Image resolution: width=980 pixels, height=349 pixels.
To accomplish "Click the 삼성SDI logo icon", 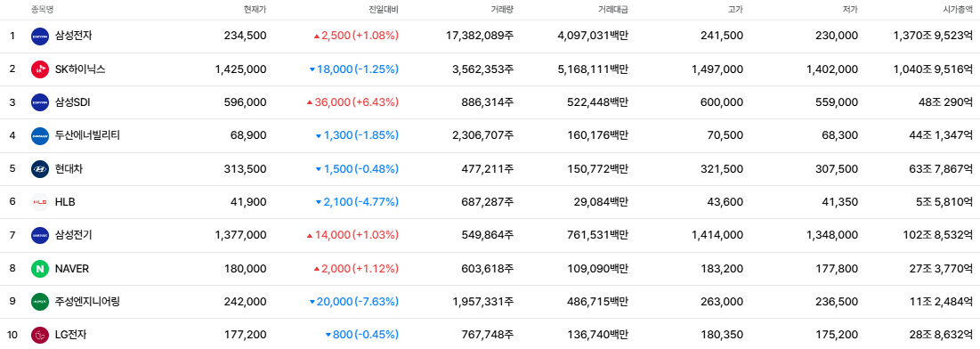I will pyautogui.click(x=40, y=102).
